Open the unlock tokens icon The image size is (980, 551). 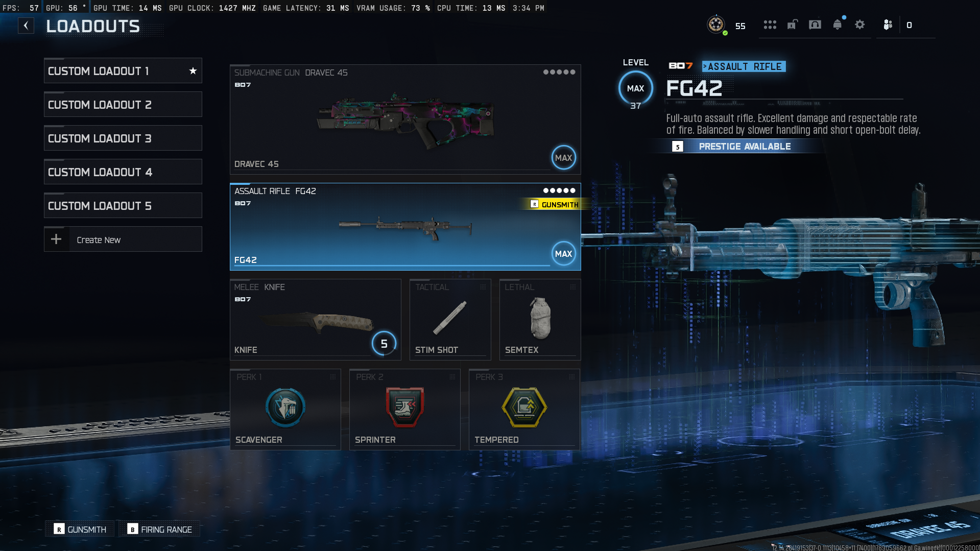792,25
